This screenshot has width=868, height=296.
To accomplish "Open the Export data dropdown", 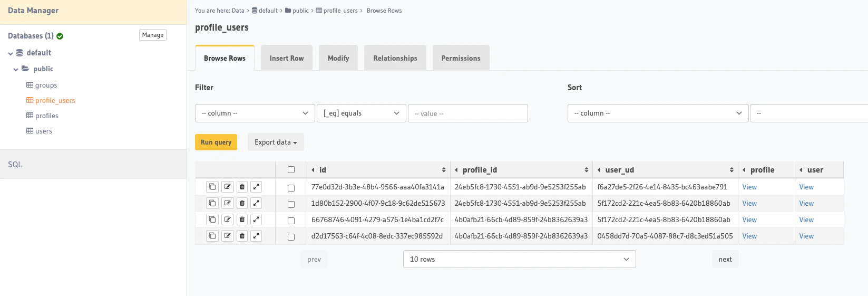I will tap(276, 142).
